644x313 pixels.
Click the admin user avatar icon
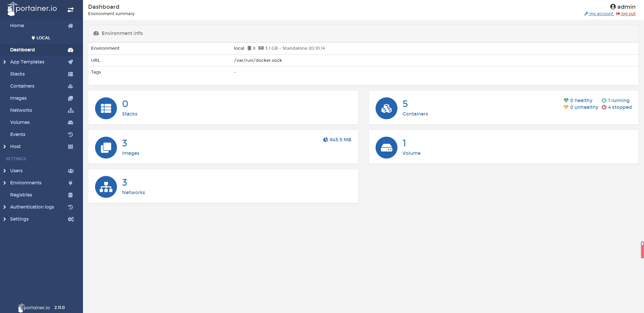point(613,7)
